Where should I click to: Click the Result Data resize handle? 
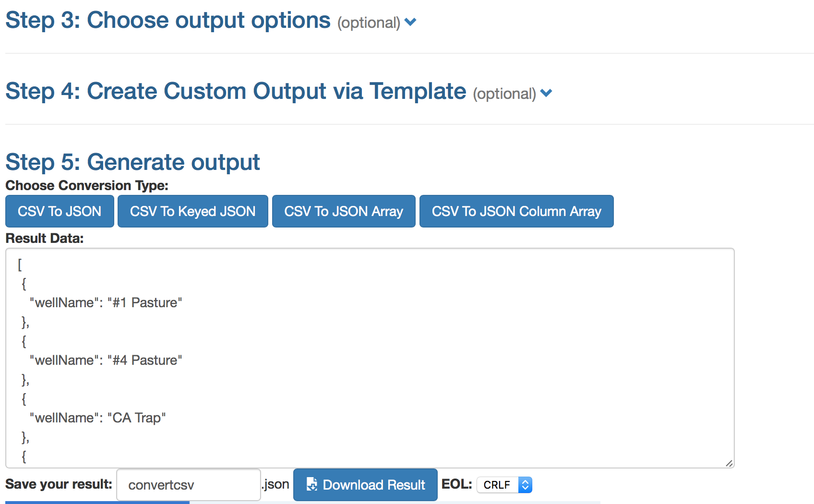[x=729, y=463]
